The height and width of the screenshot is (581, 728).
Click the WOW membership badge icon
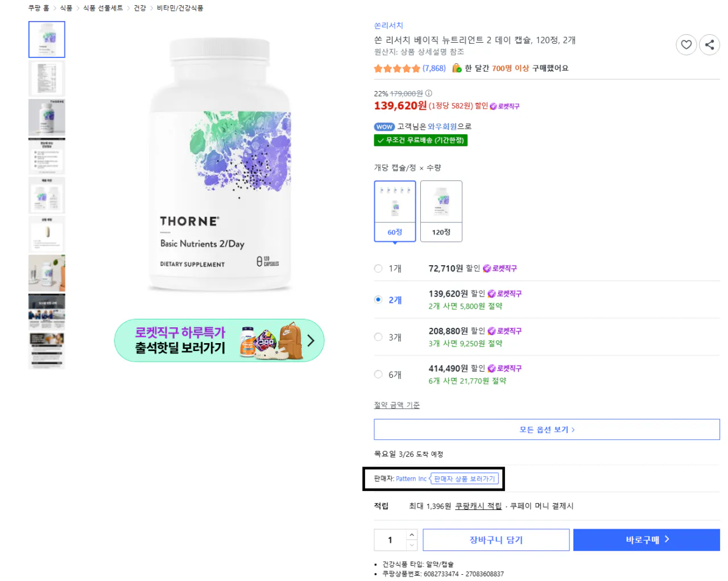pos(384,126)
